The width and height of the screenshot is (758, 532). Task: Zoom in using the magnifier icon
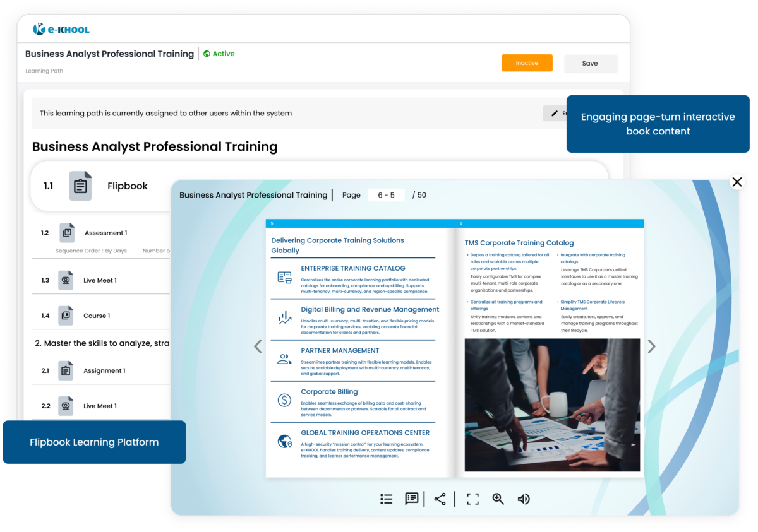pos(498,499)
